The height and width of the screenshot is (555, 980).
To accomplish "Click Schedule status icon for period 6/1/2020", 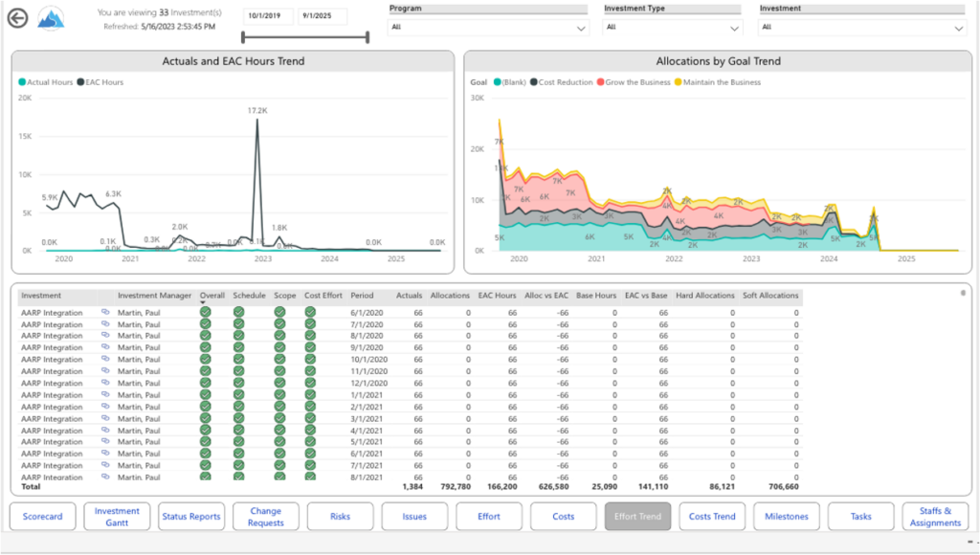I will (238, 312).
